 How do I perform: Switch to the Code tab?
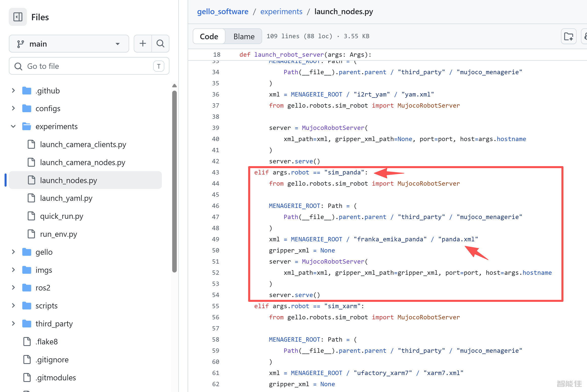coord(209,36)
